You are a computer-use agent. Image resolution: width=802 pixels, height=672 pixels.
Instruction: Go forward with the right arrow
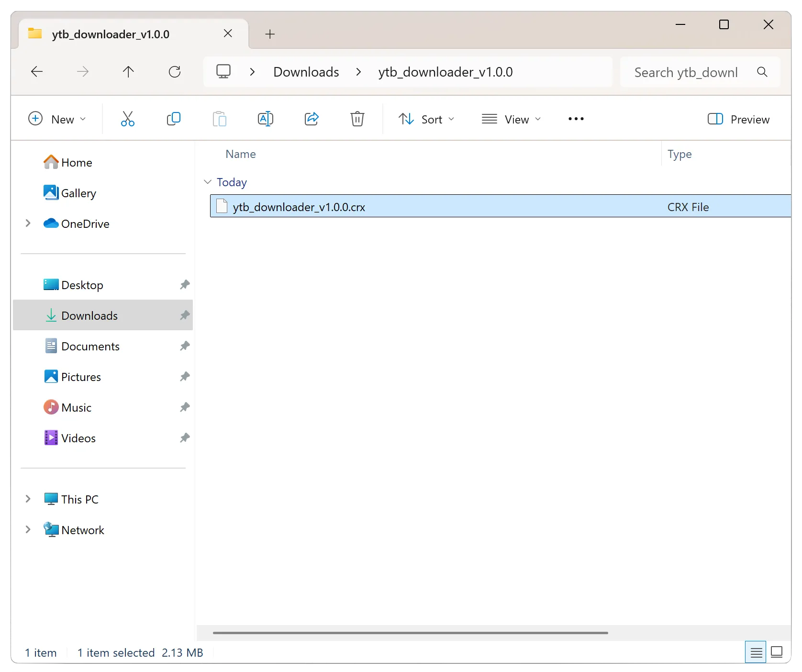click(x=83, y=72)
